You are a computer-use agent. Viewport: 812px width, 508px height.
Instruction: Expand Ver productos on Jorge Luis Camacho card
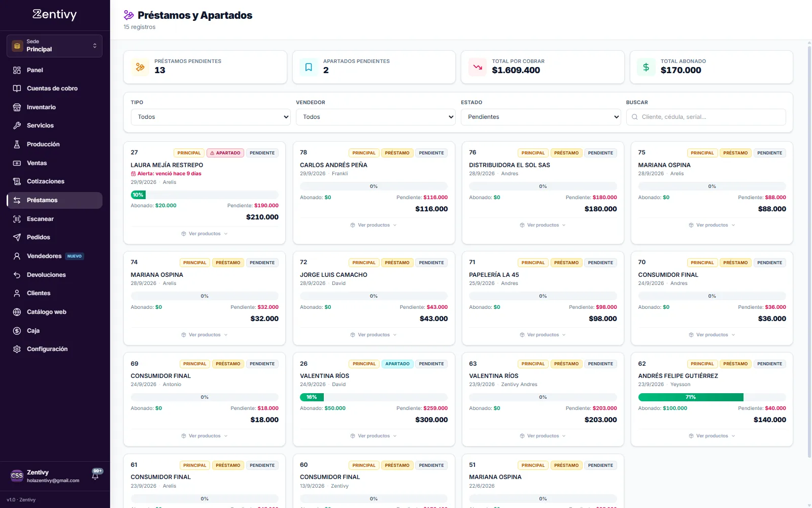point(374,335)
